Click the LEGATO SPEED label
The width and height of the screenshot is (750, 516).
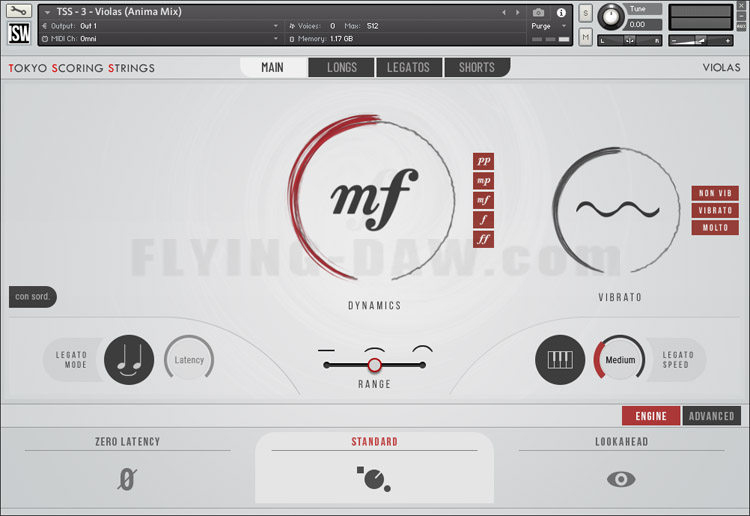[678, 360]
